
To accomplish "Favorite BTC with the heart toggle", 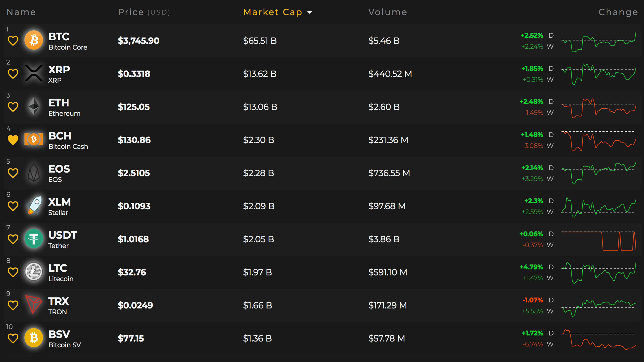I will click(x=13, y=41).
